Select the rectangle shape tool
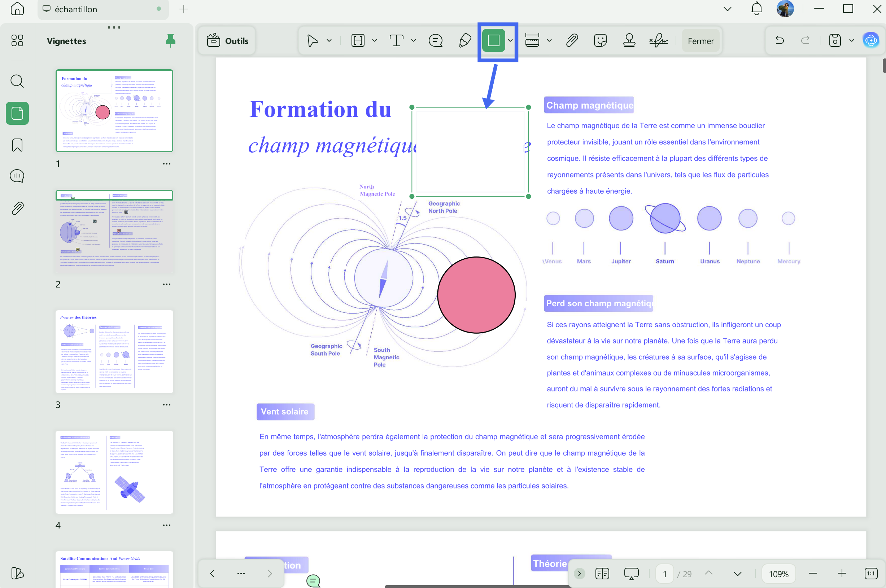This screenshot has height=588, width=886. pos(493,40)
